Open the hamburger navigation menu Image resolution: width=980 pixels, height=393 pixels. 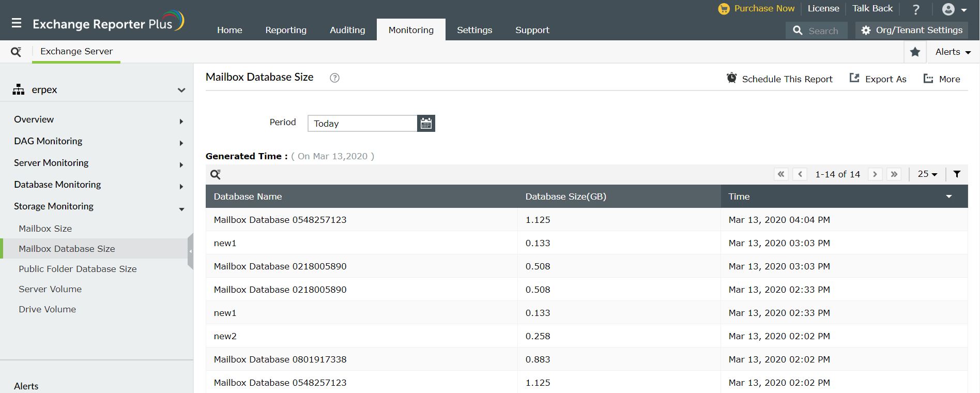point(17,23)
